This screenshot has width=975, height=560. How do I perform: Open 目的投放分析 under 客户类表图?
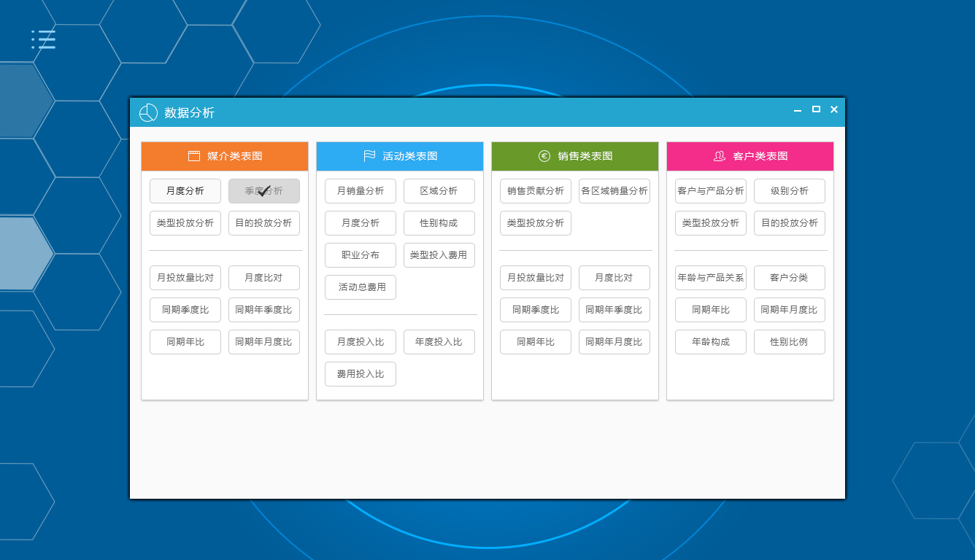pyautogui.click(x=790, y=223)
